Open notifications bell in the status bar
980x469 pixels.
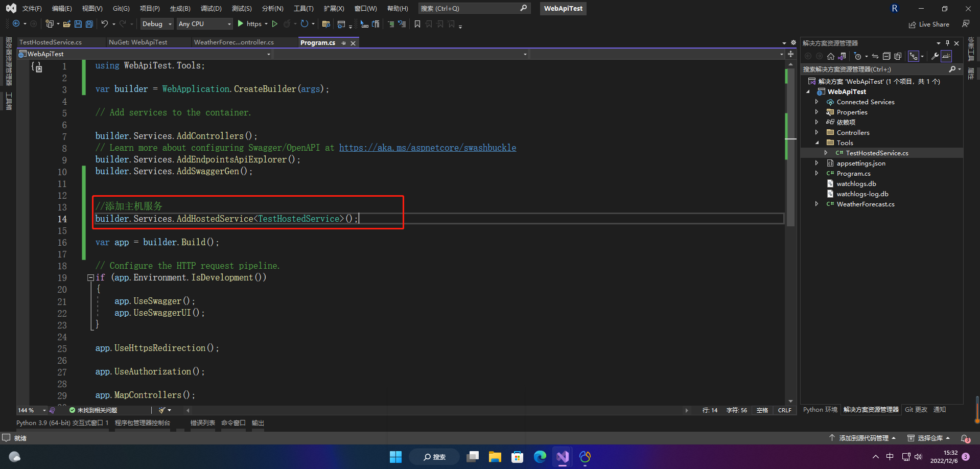click(965, 438)
